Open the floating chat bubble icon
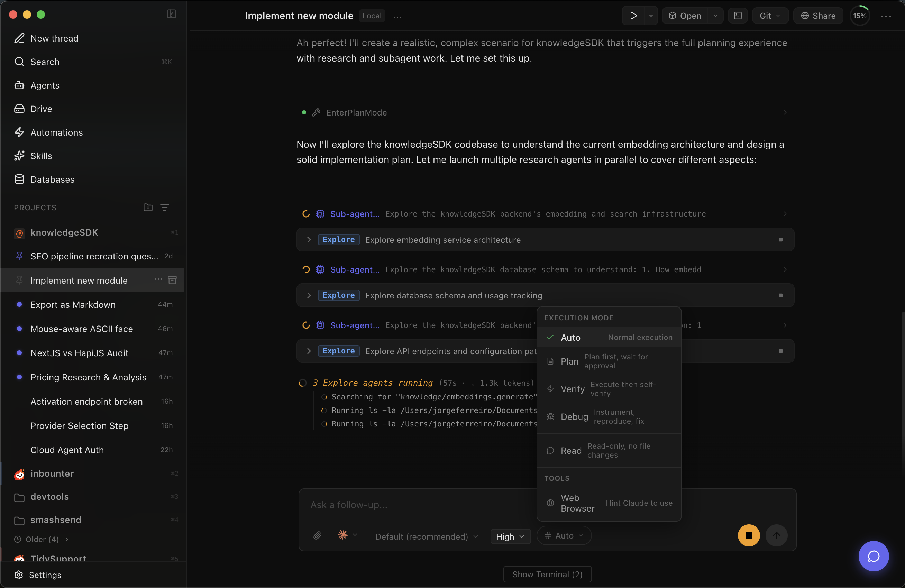Image resolution: width=905 pixels, height=588 pixels. pyautogui.click(x=874, y=556)
